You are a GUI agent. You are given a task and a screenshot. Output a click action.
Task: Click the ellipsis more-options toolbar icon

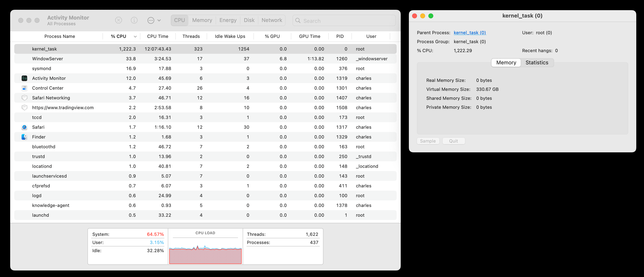click(151, 20)
